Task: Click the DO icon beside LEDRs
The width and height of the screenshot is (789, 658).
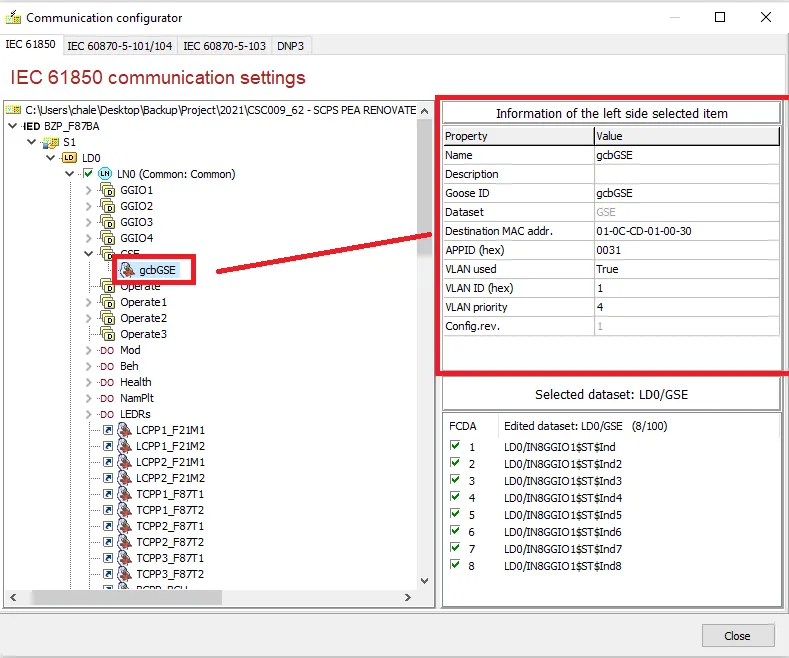Action: click(107, 415)
